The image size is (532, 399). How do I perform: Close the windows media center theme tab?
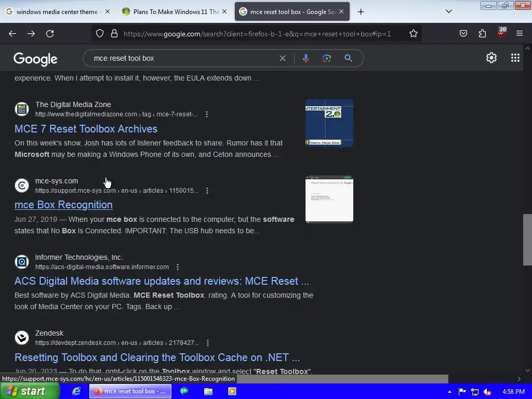point(107,12)
